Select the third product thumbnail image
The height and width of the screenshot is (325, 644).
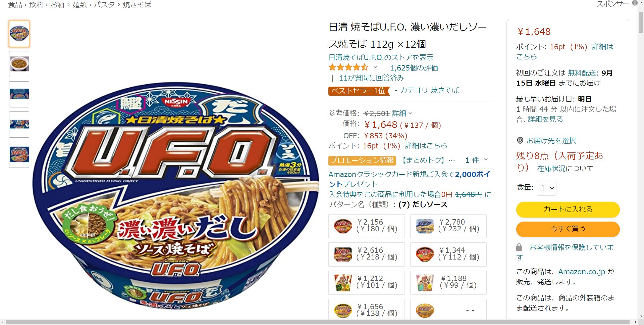pyautogui.click(x=19, y=94)
